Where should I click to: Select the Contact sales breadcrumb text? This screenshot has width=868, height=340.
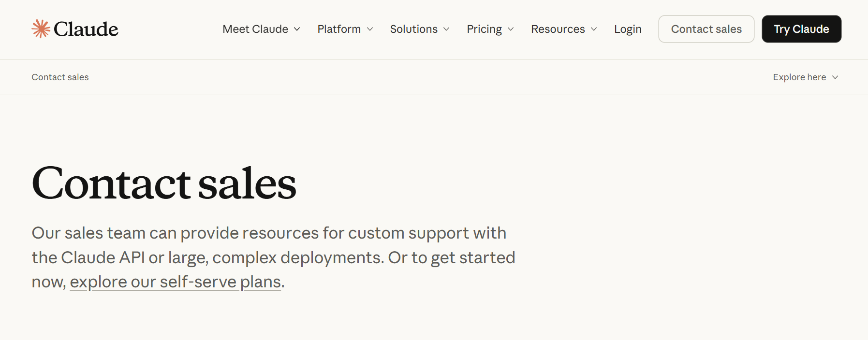(60, 77)
